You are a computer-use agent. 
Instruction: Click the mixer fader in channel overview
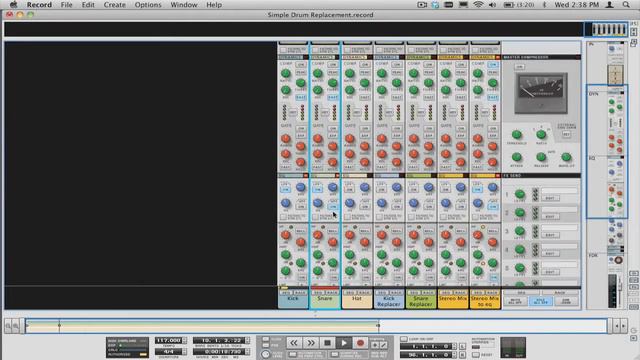coord(620,287)
